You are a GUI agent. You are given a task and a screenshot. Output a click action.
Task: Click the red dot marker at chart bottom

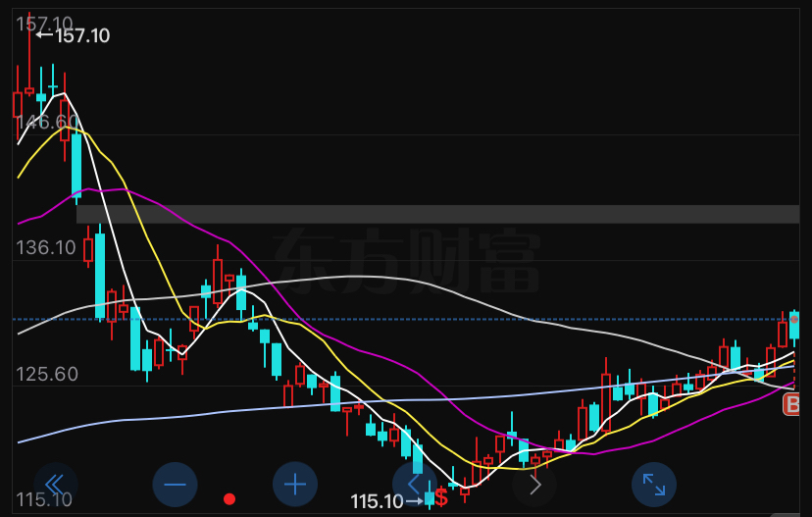229,499
